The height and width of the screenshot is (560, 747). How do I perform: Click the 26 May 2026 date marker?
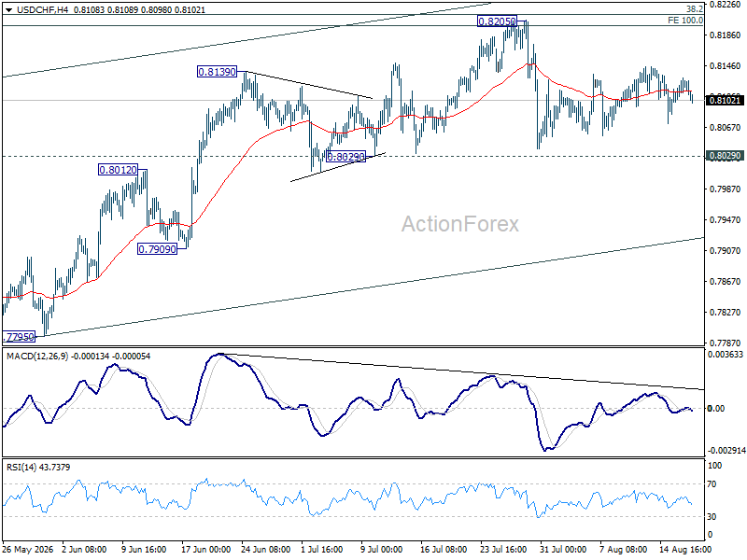tap(29, 550)
